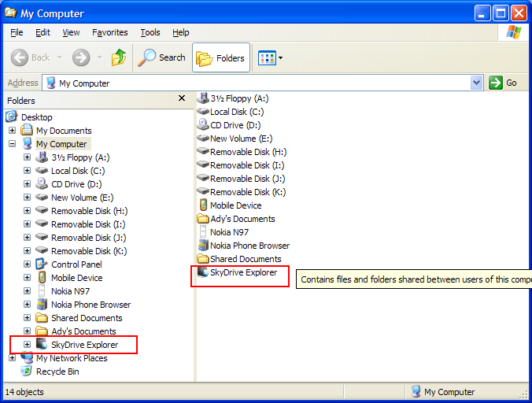Select Ady's Documents in the tree

(83, 331)
